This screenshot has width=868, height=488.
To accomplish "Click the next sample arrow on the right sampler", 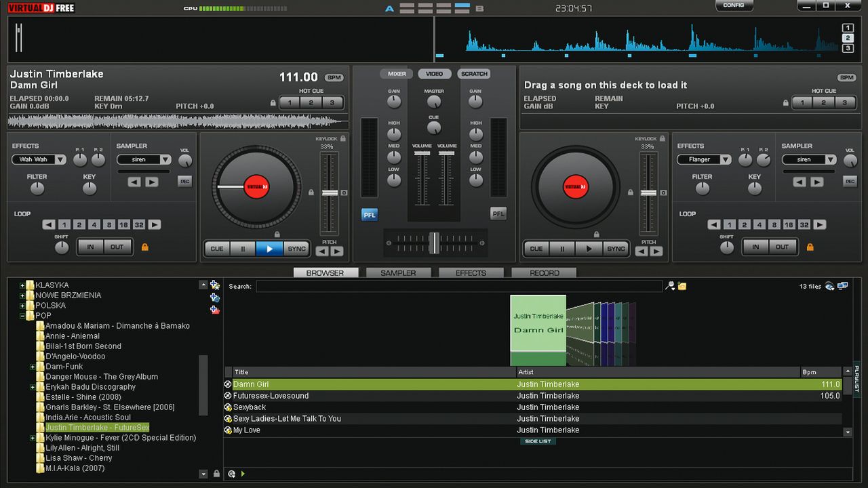I will pos(816,182).
